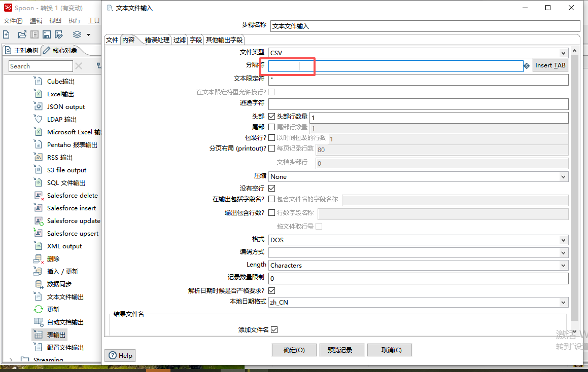This screenshot has height=372, width=588.
Task: Select the 更新 step icon
Action: (x=38, y=309)
